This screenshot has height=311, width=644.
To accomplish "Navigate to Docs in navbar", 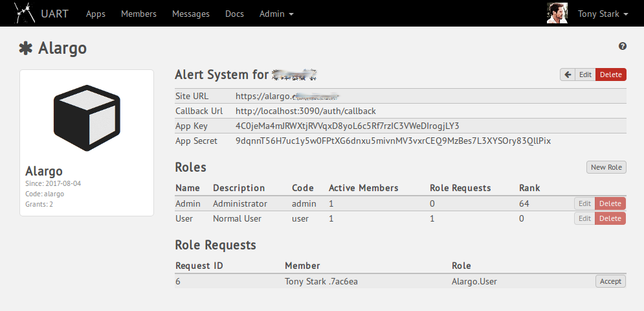I will click(x=234, y=14).
